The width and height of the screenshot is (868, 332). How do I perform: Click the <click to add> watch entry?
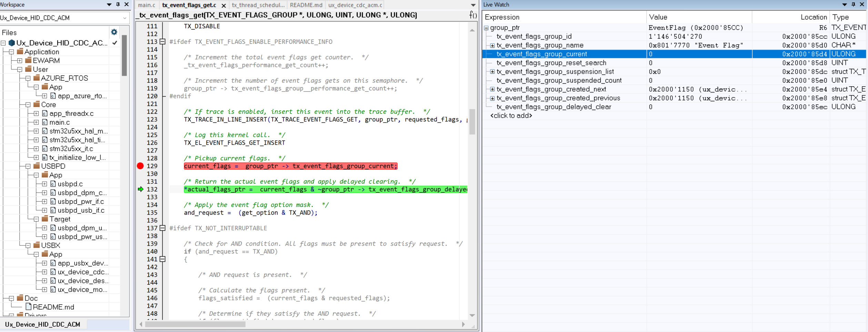point(512,116)
